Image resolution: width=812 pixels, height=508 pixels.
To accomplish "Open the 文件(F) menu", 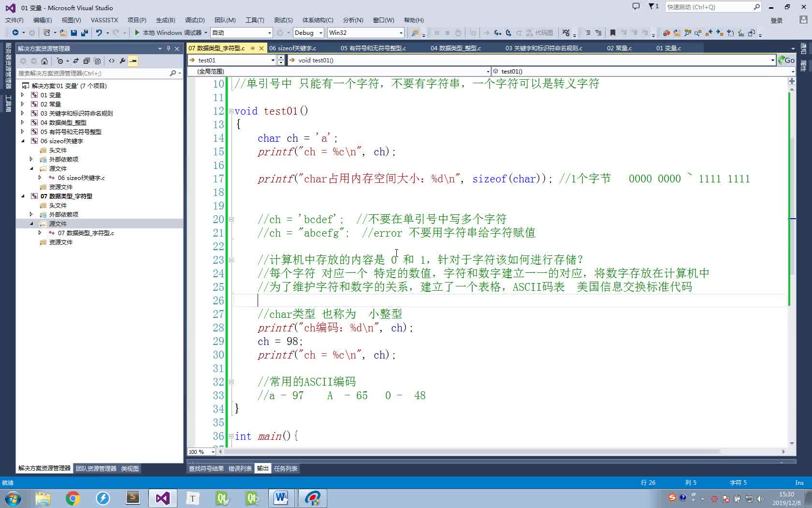I will coord(14,20).
